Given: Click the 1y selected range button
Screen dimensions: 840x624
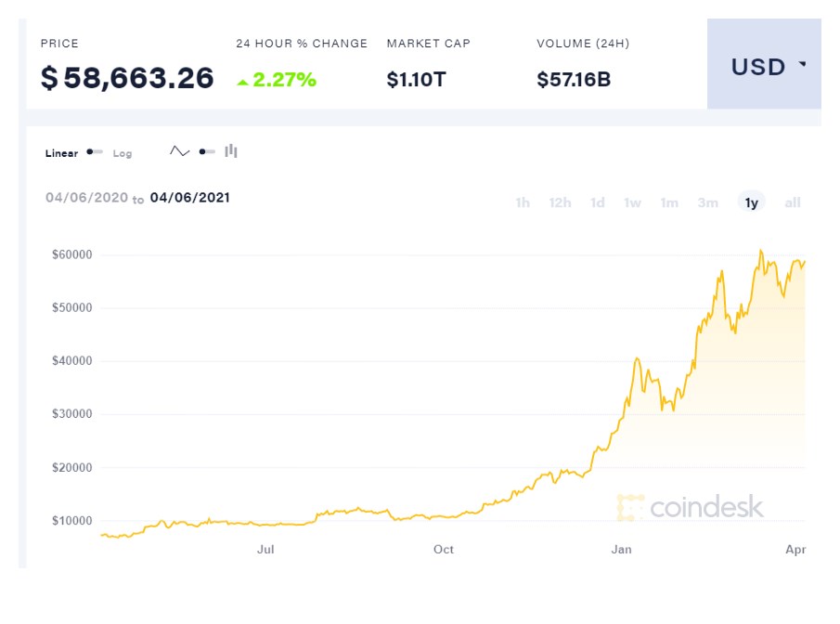Looking at the screenshot, I should (752, 201).
